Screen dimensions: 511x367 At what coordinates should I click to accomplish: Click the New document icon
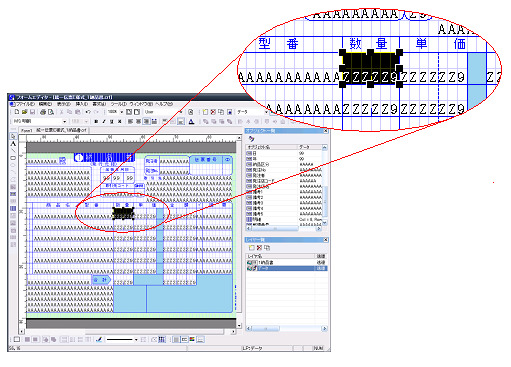click(17, 112)
